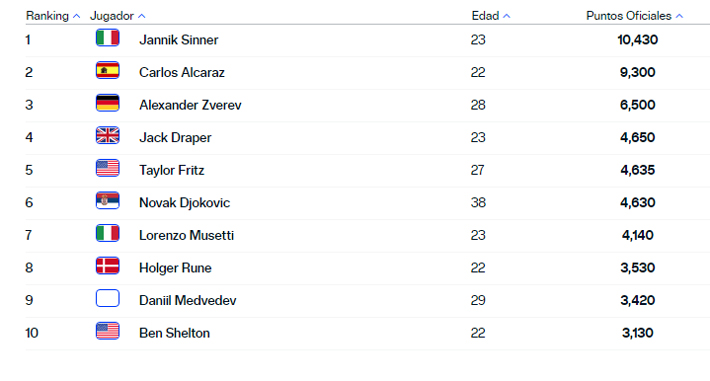The image size is (710, 381).
Task: Open Carlos Alcaraz's player name link
Action: [x=182, y=72]
